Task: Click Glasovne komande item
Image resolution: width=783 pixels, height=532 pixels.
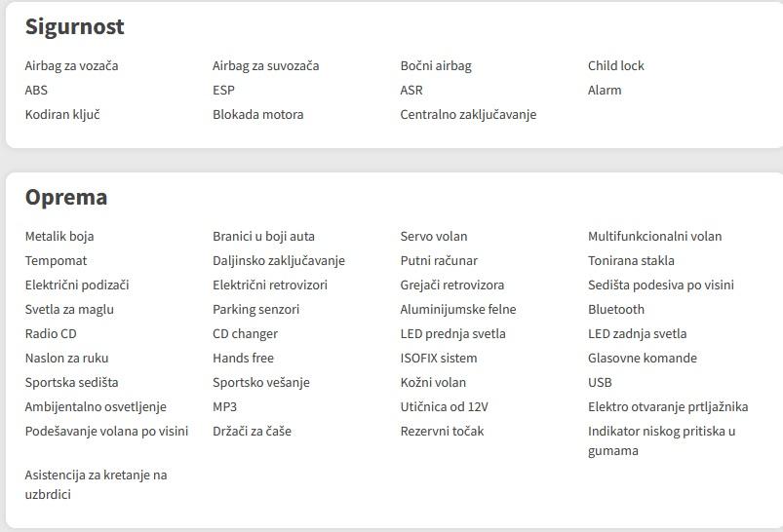Action: point(643,359)
